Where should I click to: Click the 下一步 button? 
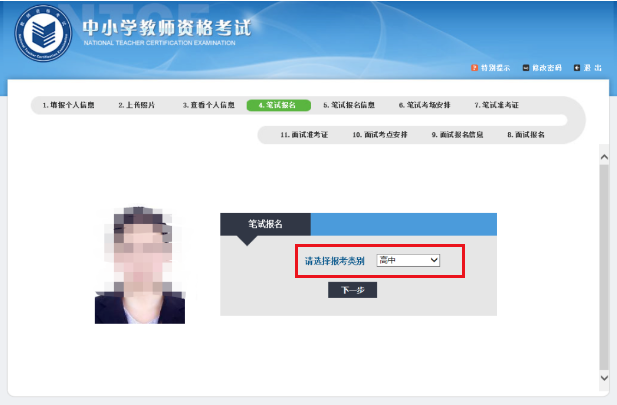[352, 290]
